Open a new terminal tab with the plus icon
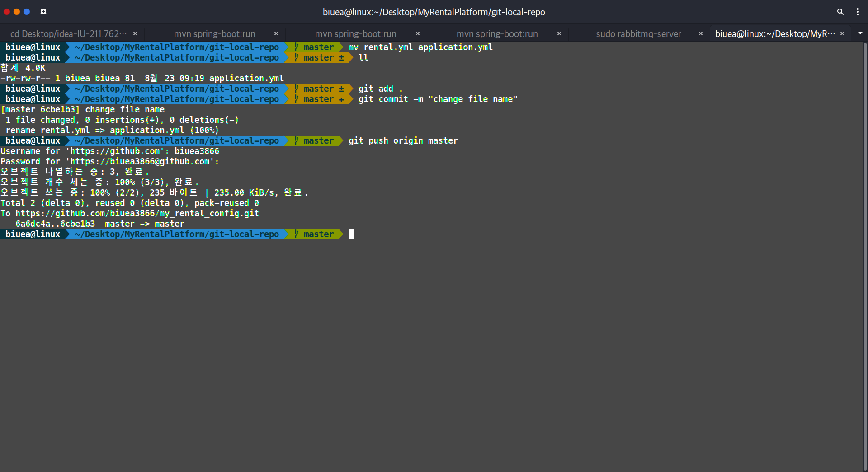The image size is (868, 472). [43, 12]
